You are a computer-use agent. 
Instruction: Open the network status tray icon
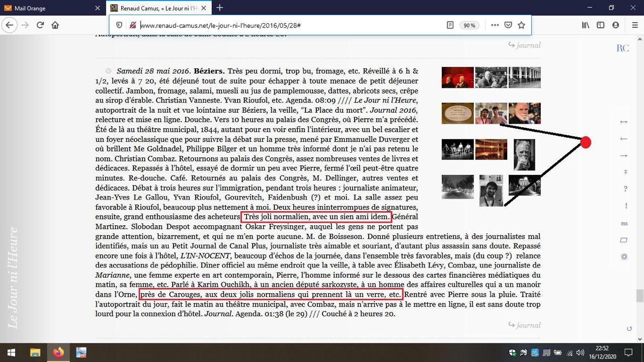(570, 352)
